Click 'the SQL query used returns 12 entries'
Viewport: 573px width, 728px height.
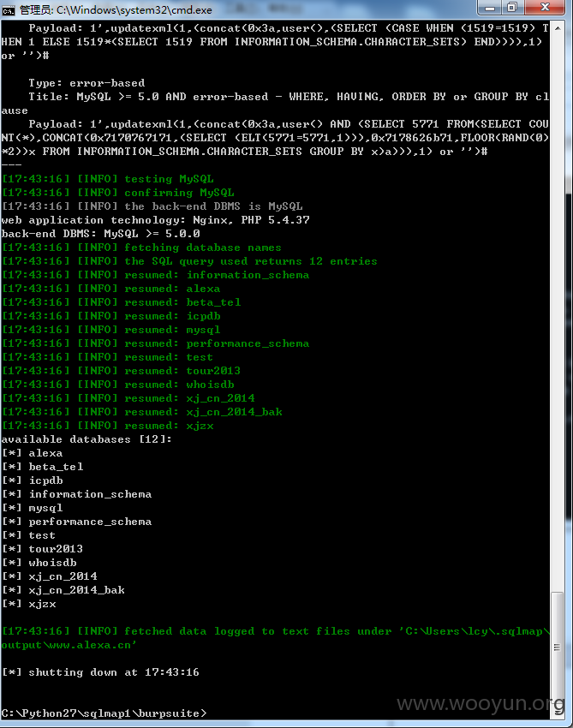click(x=189, y=261)
